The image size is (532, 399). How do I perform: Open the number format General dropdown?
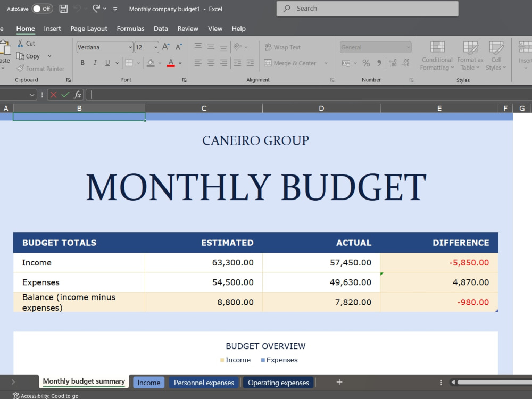(x=408, y=47)
